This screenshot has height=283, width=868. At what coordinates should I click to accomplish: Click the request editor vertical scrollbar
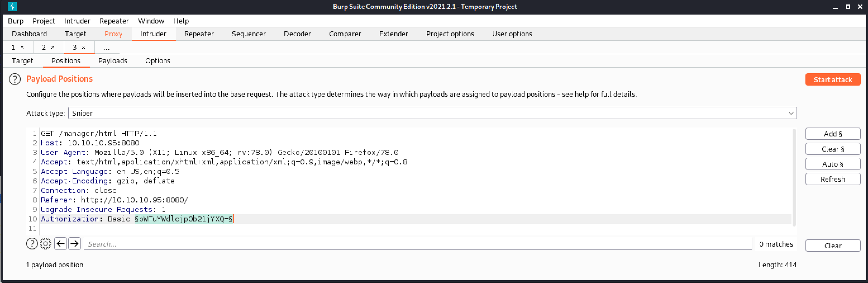(794, 178)
